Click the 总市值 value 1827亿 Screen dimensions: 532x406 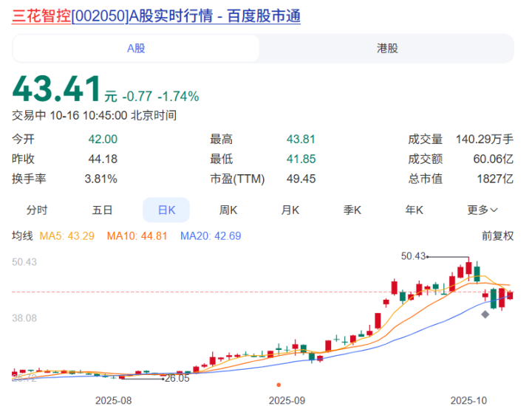[x=495, y=179]
